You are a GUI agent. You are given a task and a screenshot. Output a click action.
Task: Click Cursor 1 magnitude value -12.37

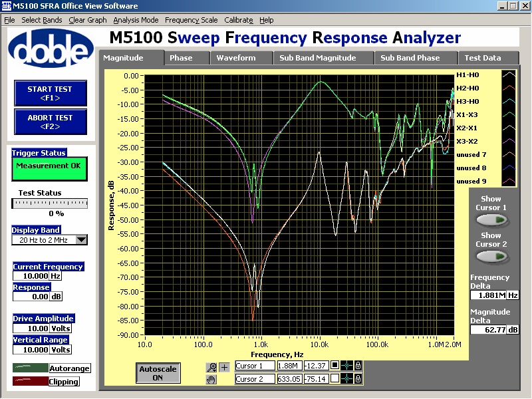(316, 365)
